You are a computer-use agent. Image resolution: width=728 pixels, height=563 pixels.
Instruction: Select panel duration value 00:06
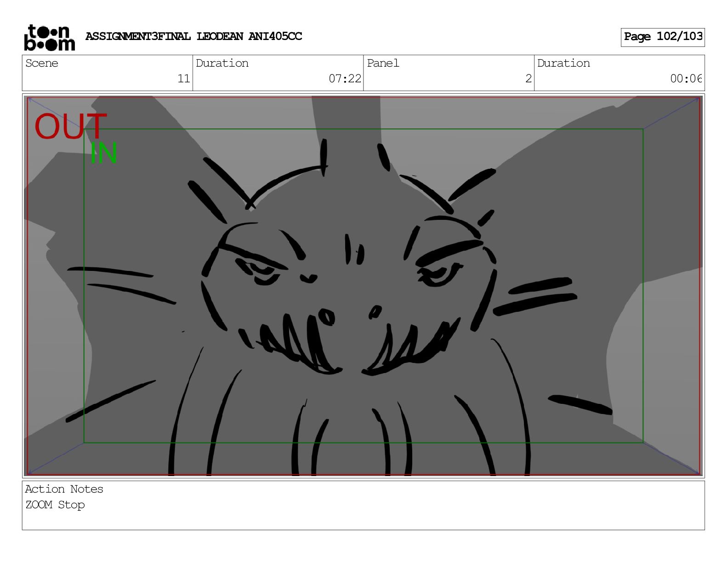(x=686, y=79)
